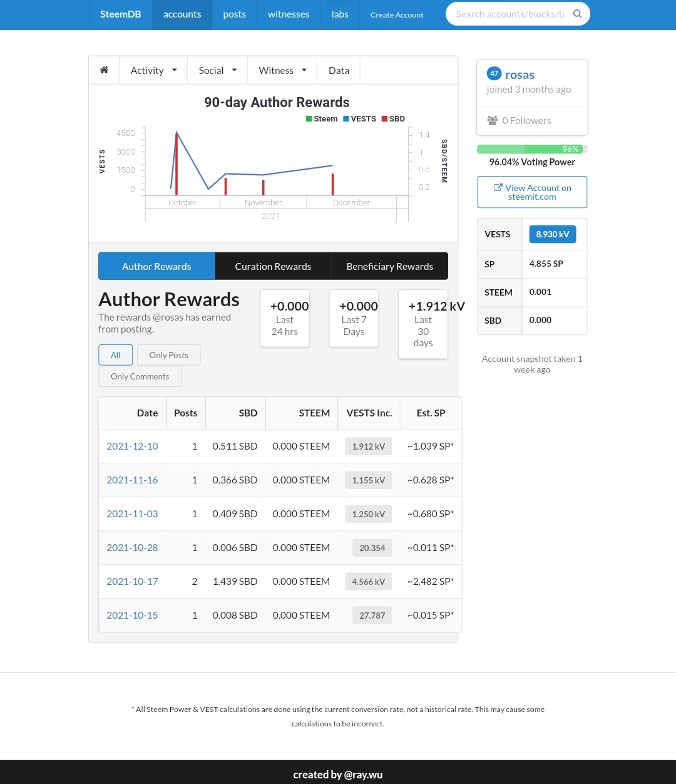Expand the Witness dropdown
Image resolution: width=676 pixels, height=784 pixels.
click(283, 70)
